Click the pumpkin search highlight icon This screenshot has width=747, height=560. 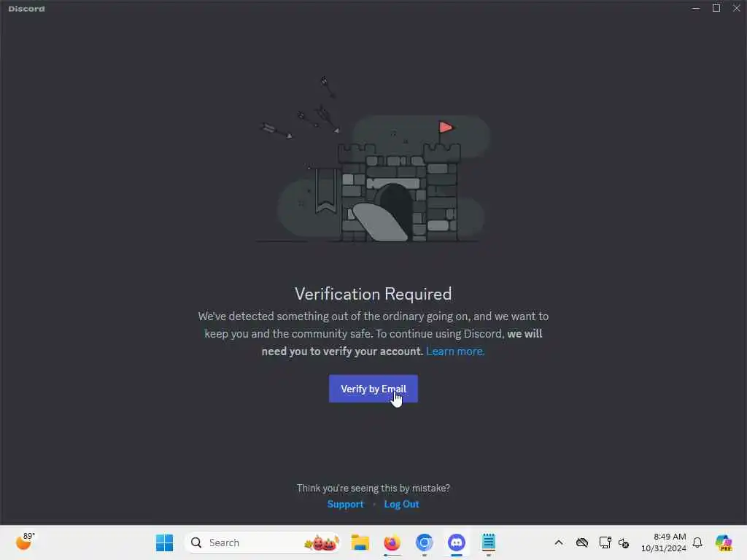pyautogui.click(x=322, y=542)
